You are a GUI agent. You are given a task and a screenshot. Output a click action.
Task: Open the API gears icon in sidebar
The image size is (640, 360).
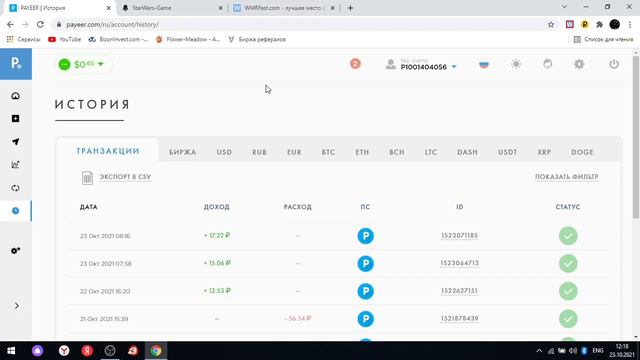tap(16, 250)
